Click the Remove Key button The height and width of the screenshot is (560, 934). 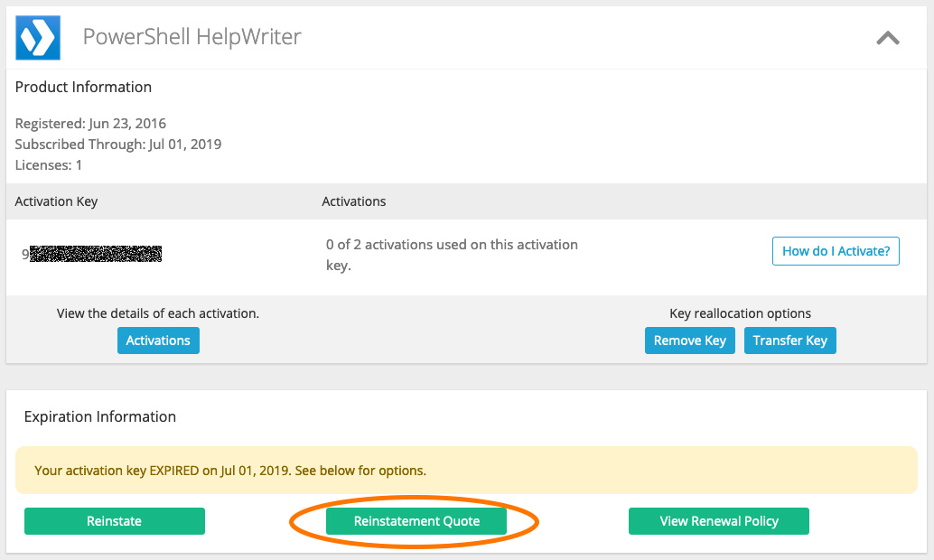(x=690, y=341)
